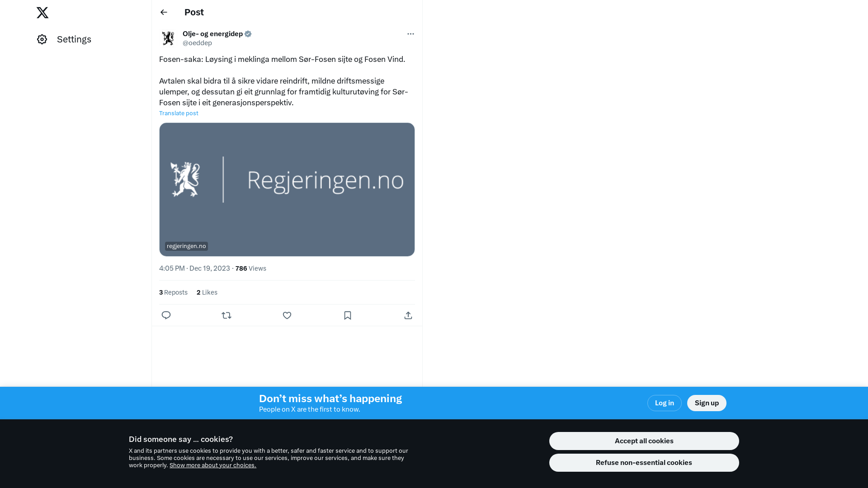Viewport: 868px width, 488px height.
Task: Click the Sign up button
Action: tap(707, 403)
